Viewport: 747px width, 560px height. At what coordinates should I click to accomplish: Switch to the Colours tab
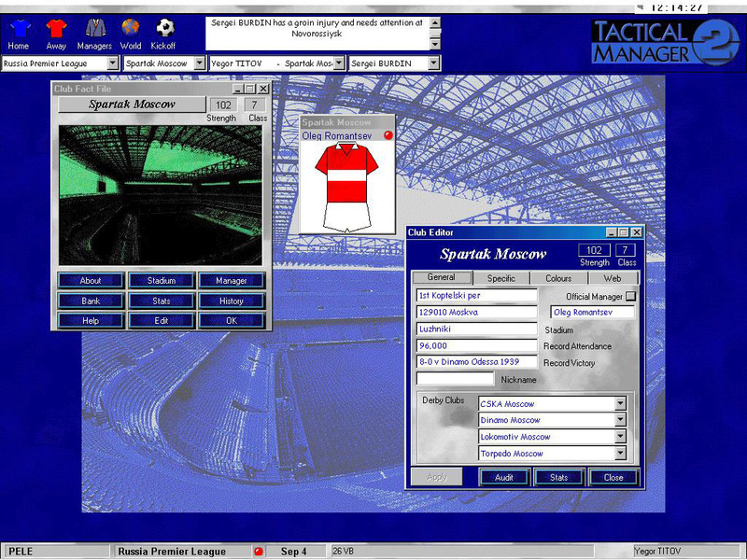558,277
